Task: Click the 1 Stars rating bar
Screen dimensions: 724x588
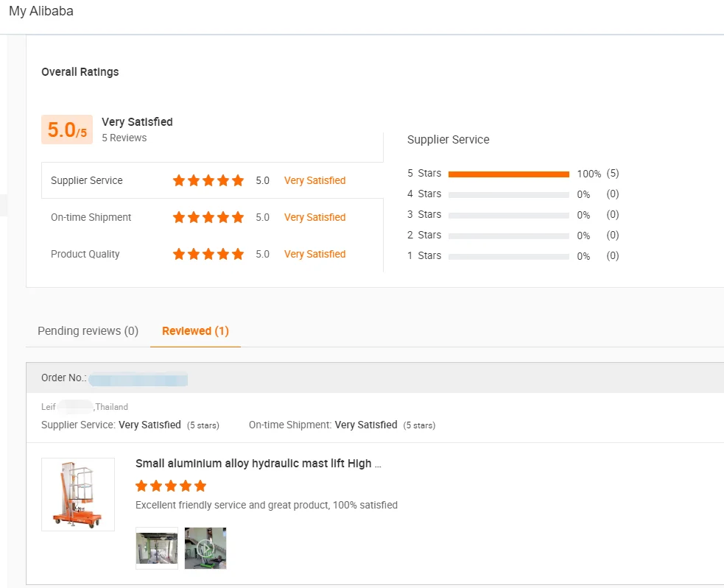Action: point(508,257)
